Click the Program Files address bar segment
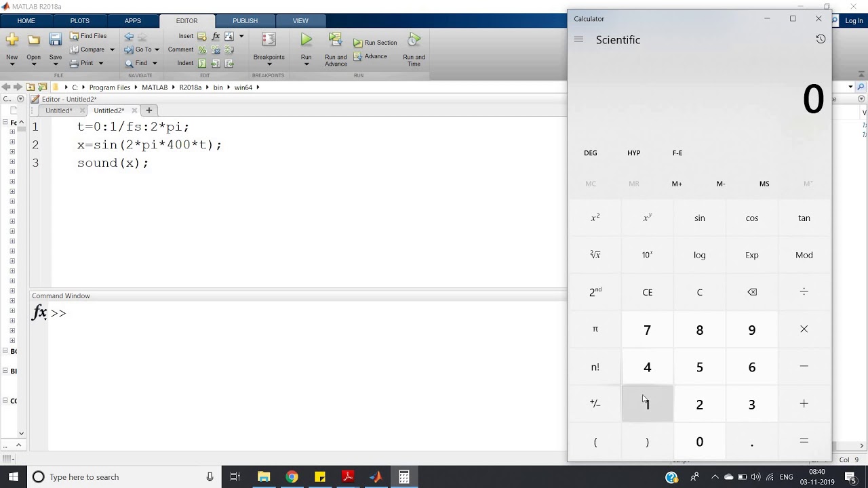The width and height of the screenshot is (868, 488). pos(110,87)
